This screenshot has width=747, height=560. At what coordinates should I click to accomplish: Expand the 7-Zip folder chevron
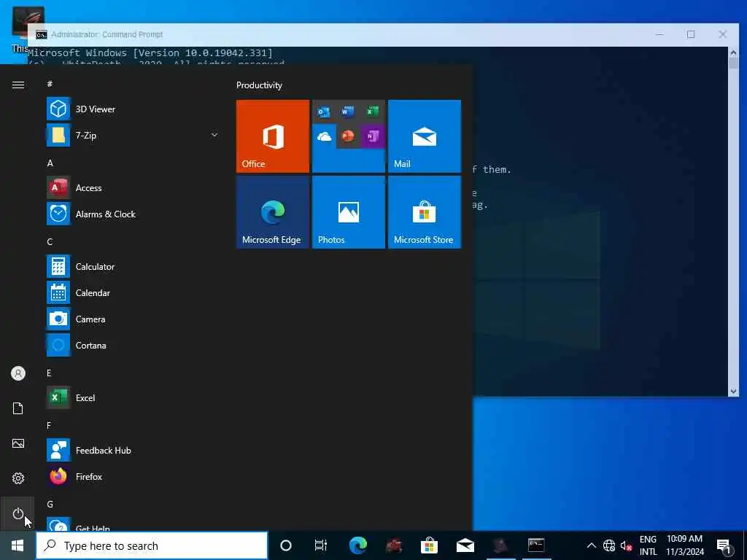(x=214, y=135)
